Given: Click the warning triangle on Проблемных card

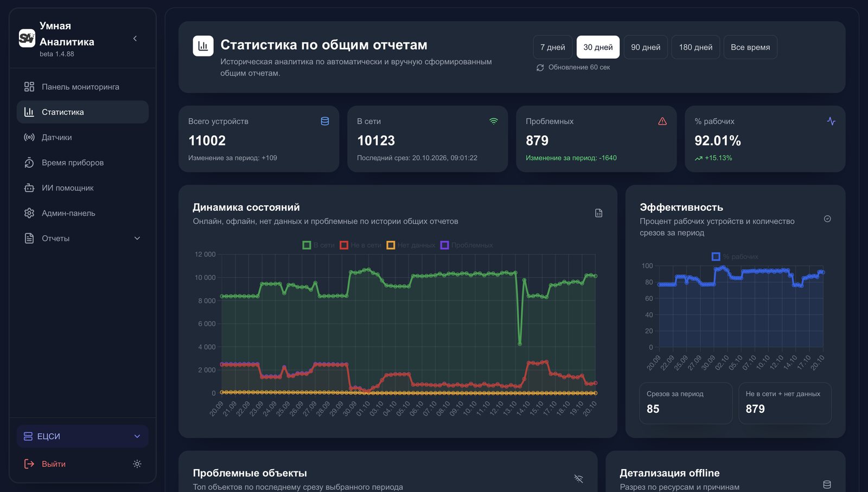Looking at the screenshot, I should [662, 121].
